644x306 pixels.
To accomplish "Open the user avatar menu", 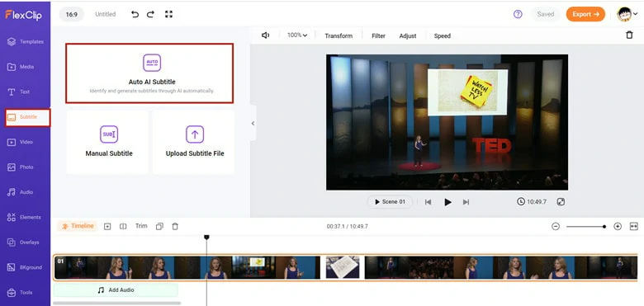I will coord(627,14).
